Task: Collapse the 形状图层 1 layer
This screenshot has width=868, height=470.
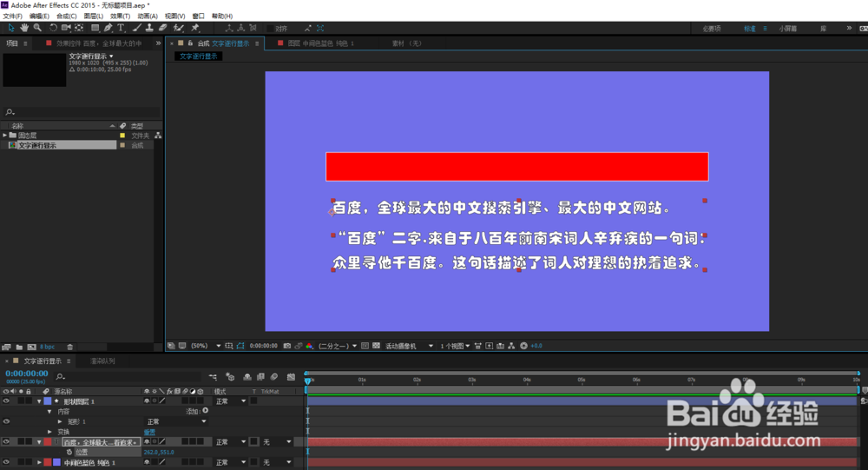Action: pos(39,400)
